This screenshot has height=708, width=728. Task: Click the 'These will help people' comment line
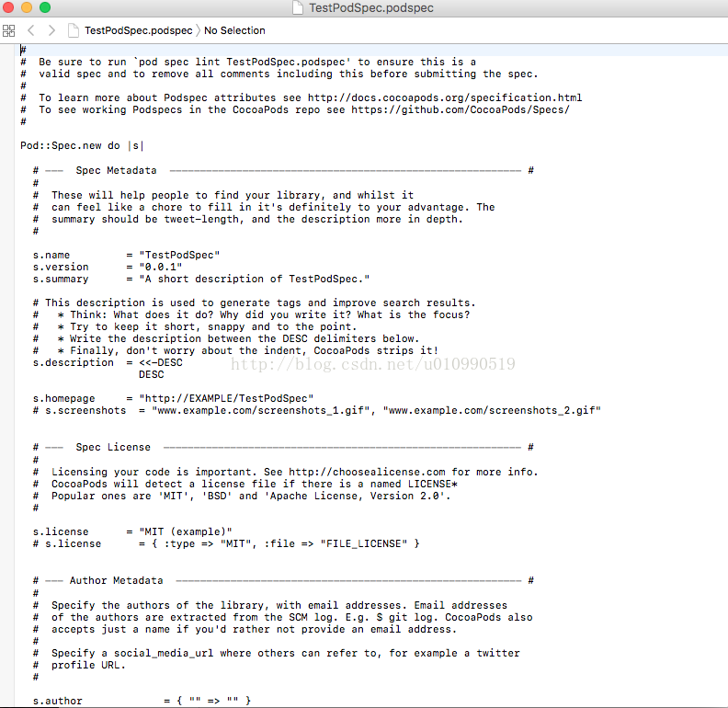coord(223,195)
